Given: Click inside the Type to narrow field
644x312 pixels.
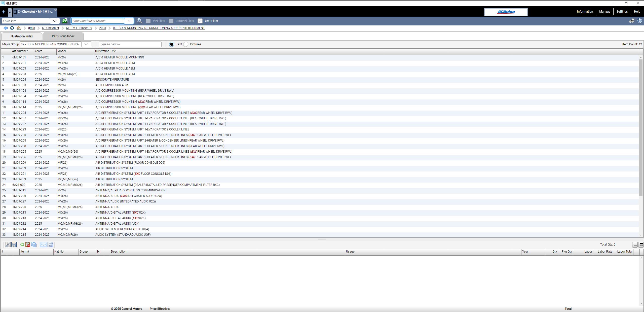Looking at the screenshot, I should coord(130,44).
